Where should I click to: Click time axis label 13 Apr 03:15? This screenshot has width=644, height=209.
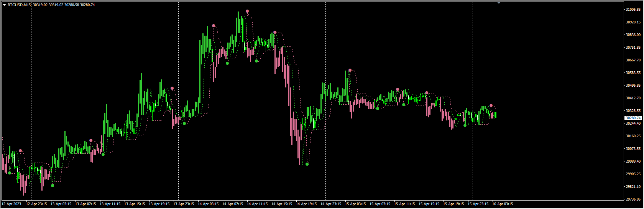pos(61,204)
